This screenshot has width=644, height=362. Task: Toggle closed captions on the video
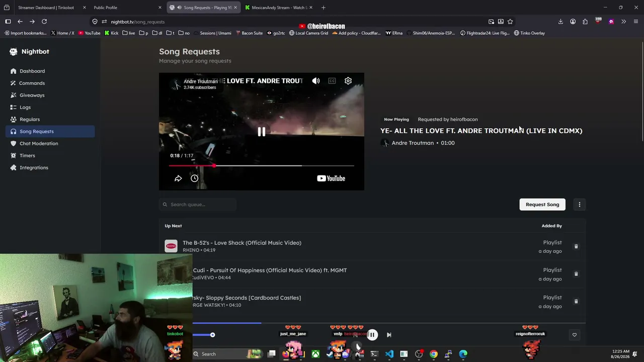pyautogui.click(x=332, y=81)
